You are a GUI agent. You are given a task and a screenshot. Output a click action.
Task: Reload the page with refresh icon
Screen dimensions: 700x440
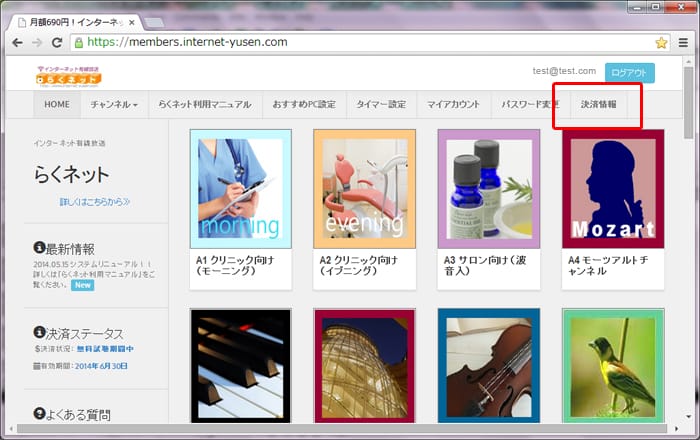click(57, 42)
